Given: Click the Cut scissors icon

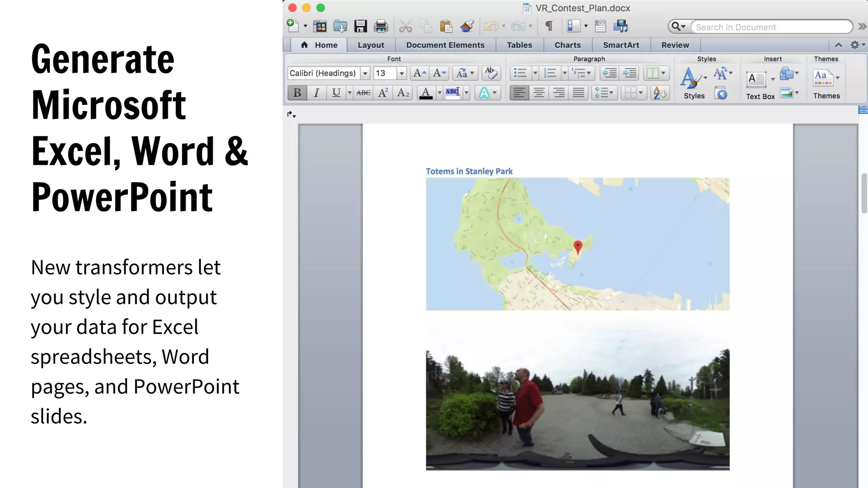Looking at the screenshot, I should click(x=405, y=26).
